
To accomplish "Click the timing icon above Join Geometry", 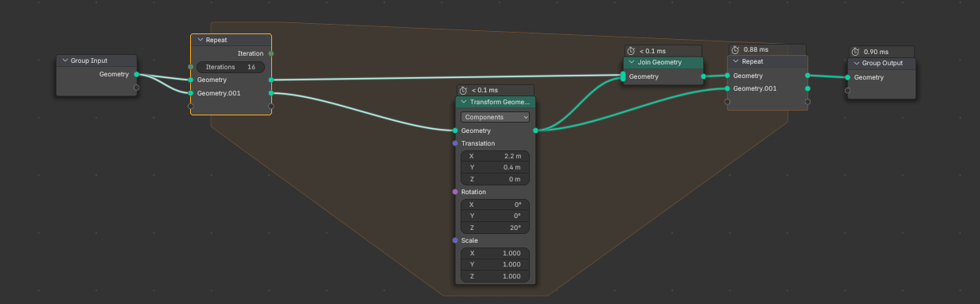I will click(x=631, y=51).
